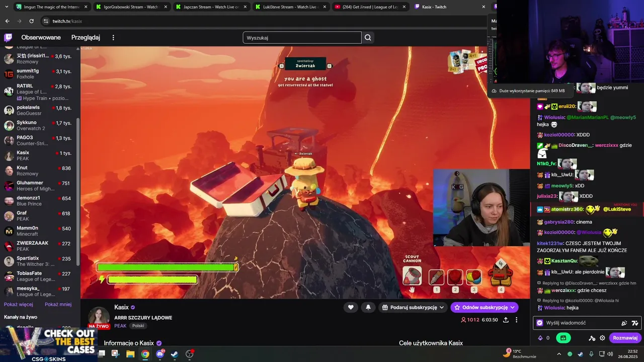Open the green channel points reward button

tap(563, 338)
